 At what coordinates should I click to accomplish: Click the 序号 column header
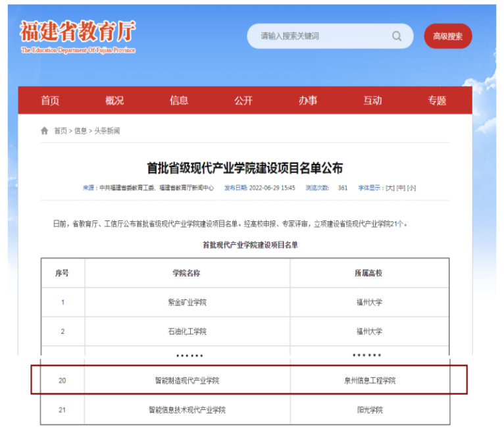coord(62,273)
